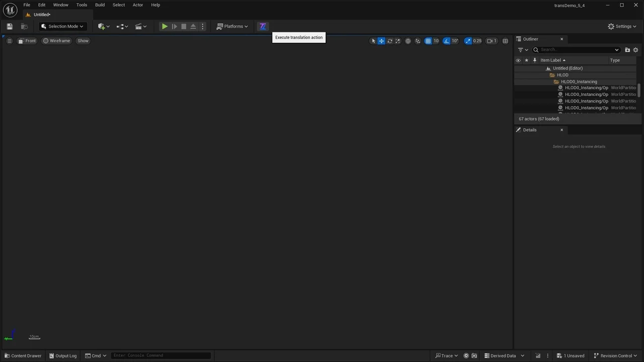Screen dimensions: 644x362
Task: Click the surface snapping icon
Action: pyautogui.click(x=418, y=41)
